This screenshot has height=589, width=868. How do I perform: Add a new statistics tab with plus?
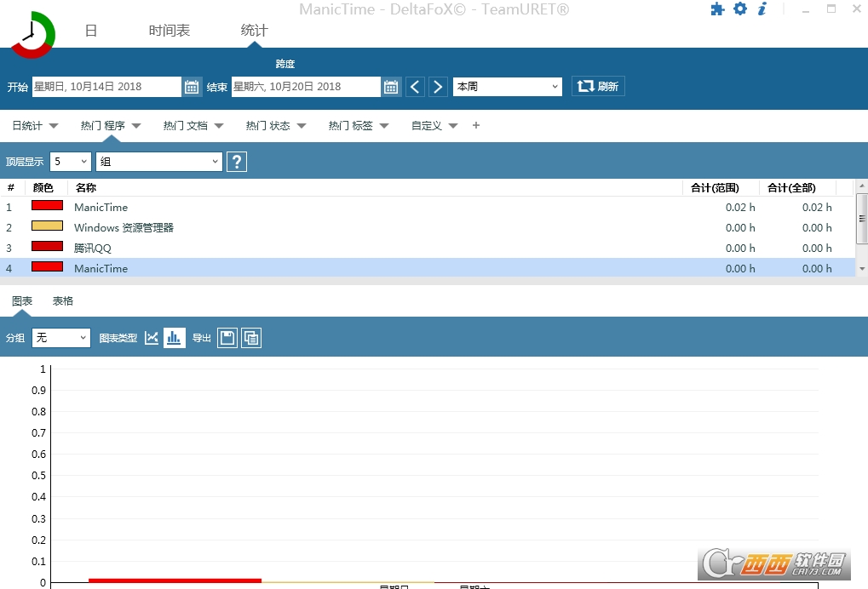[x=476, y=125]
